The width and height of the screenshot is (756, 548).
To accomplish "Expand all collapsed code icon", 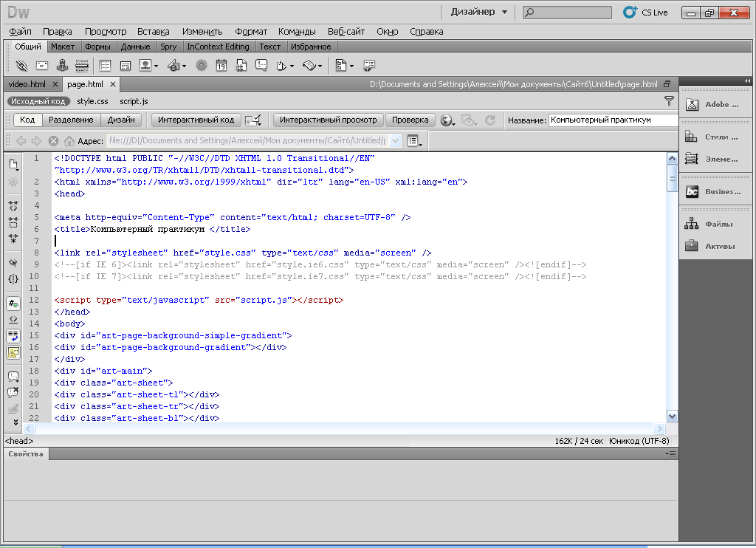I will pyautogui.click(x=13, y=239).
